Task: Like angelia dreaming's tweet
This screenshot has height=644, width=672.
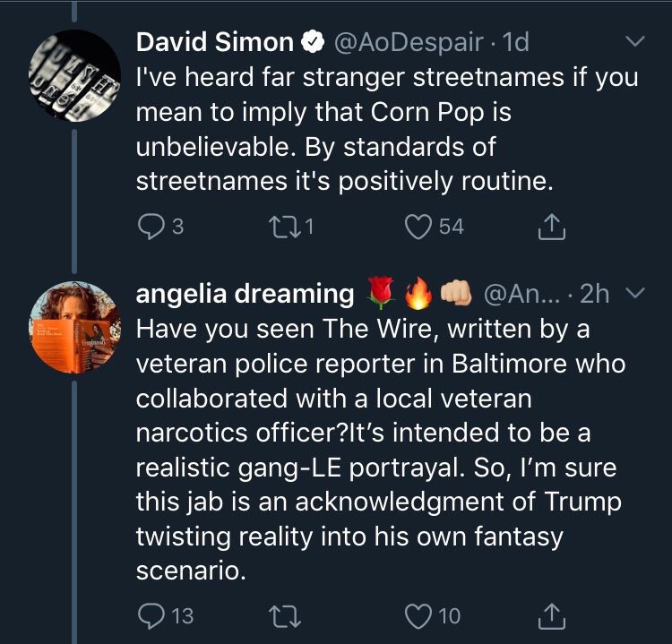Action: click(418, 614)
